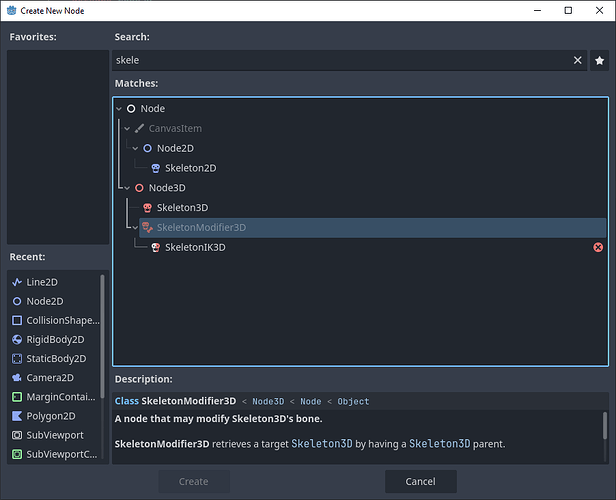Screen dimensions: 616x500
Task: Minimize the Create New Node window
Action: 537,11
